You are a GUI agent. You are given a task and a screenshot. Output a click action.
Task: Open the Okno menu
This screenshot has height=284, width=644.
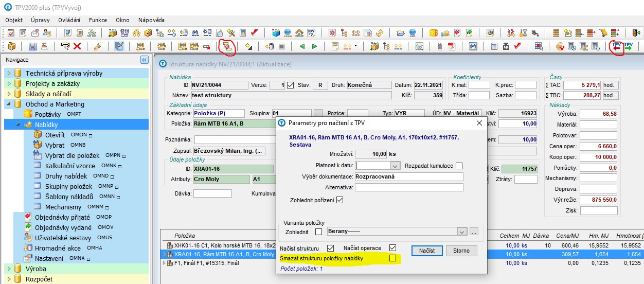pyautogui.click(x=122, y=20)
